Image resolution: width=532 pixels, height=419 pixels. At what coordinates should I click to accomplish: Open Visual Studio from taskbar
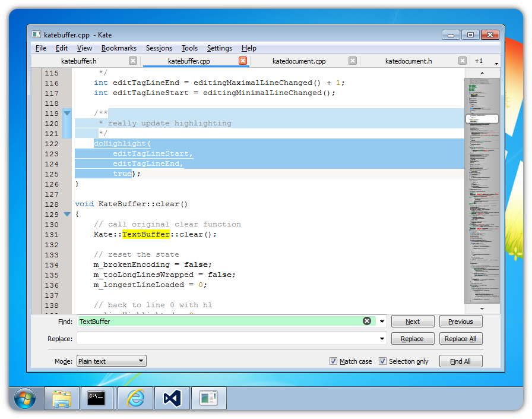(x=172, y=398)
